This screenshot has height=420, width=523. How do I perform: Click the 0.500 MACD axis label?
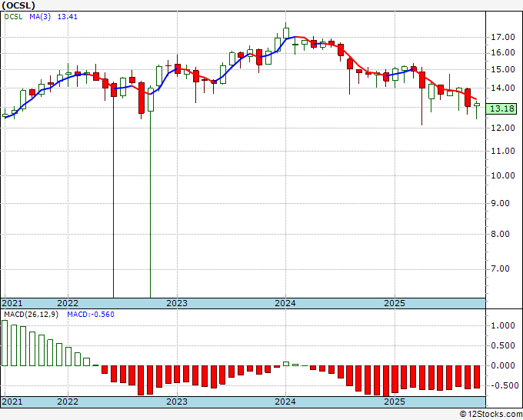(503, 345)
